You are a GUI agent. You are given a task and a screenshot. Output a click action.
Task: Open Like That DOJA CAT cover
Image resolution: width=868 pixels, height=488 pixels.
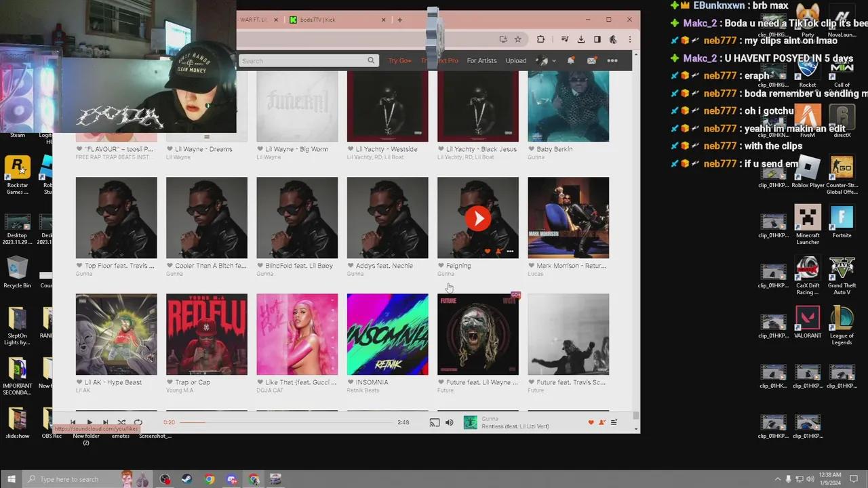tap(297, 334)
